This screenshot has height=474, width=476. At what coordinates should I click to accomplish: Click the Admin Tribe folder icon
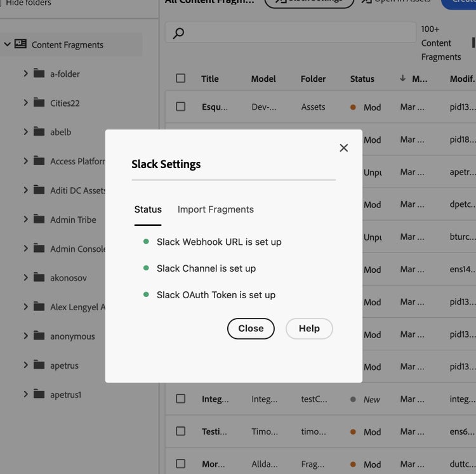(39, 220)
